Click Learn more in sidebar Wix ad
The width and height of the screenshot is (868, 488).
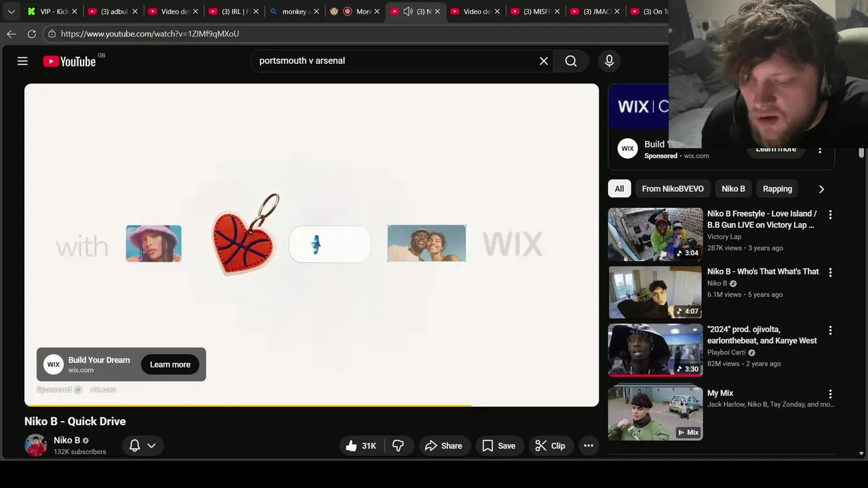pyautogui.click(x=776, y=150)
